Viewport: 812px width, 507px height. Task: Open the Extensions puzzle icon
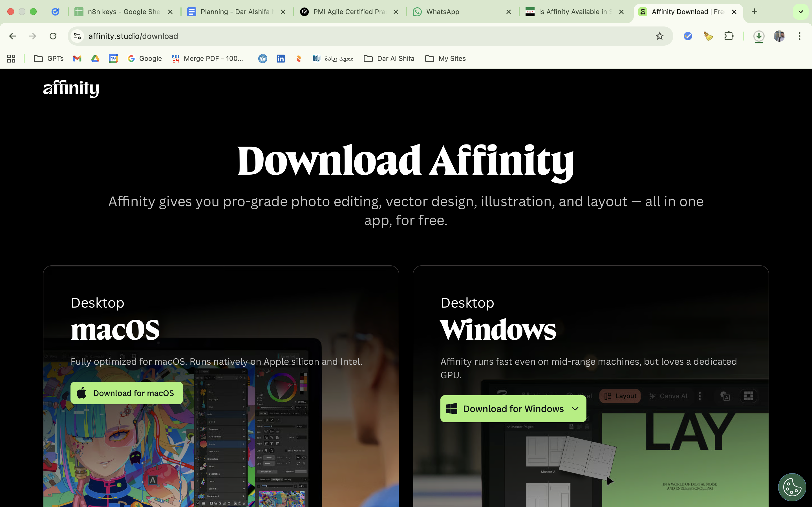click(x=729, y=36)
